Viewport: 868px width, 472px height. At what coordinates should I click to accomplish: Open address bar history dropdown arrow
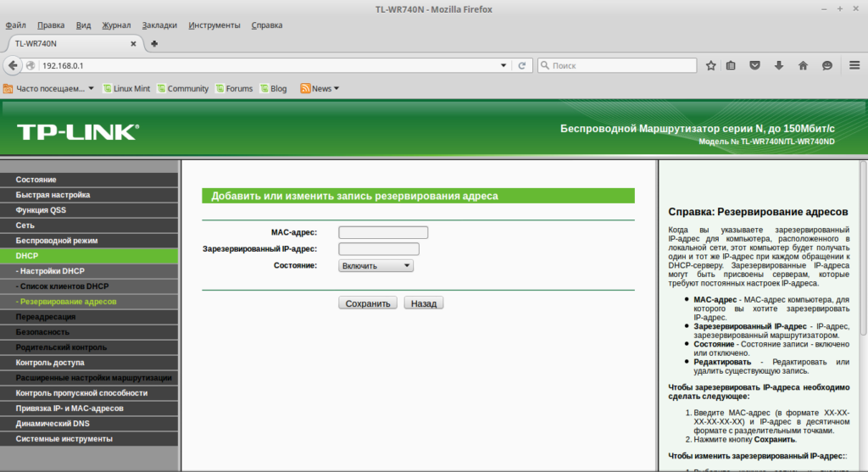[x=504, y=65]
